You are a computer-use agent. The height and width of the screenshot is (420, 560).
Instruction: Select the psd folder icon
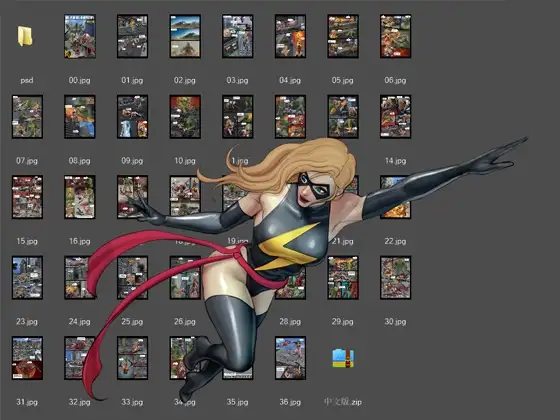click(25, 36)
